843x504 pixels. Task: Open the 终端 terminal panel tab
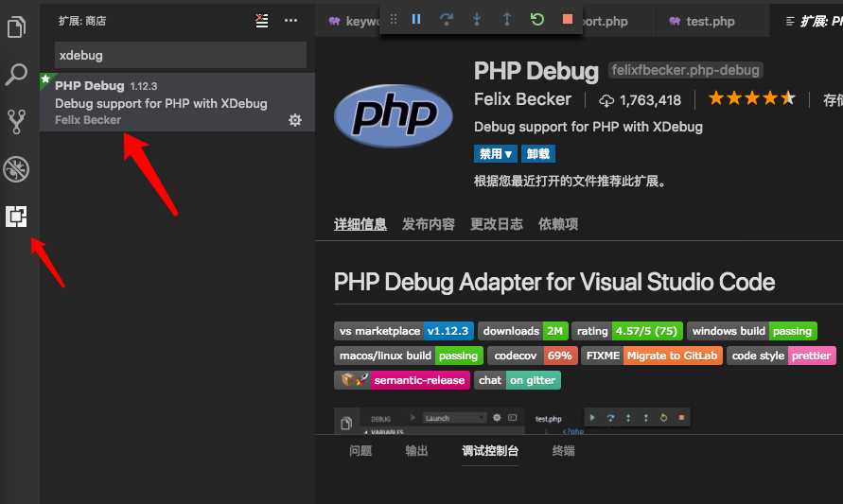(564, 451)
